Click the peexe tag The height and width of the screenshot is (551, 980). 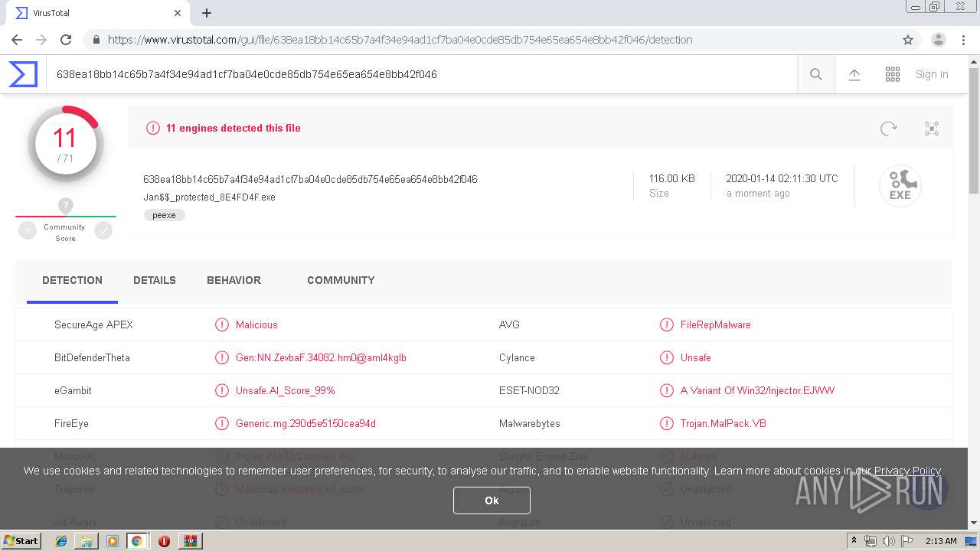pos(164,215)
